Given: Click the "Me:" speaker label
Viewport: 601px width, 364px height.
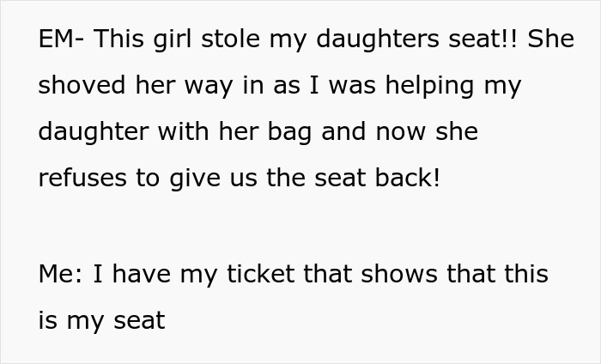Looking at the screenshot, I should 60,274.
